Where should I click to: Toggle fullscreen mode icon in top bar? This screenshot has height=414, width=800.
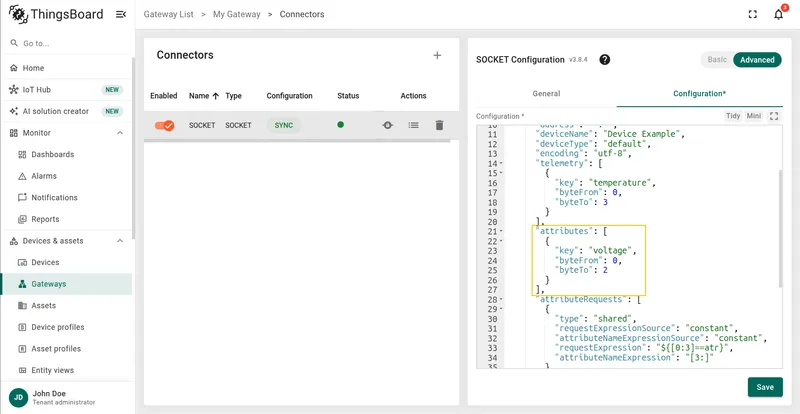[753, 14]
